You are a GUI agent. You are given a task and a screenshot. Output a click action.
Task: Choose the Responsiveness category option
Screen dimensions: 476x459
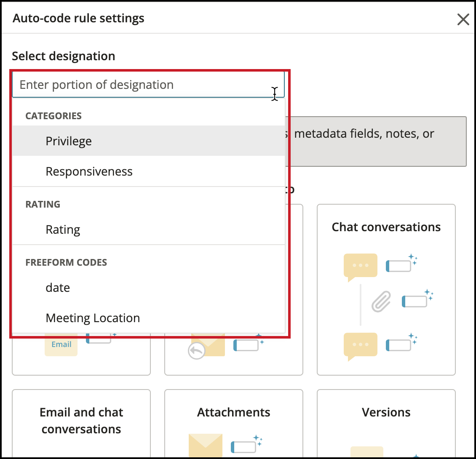[148, 171]
